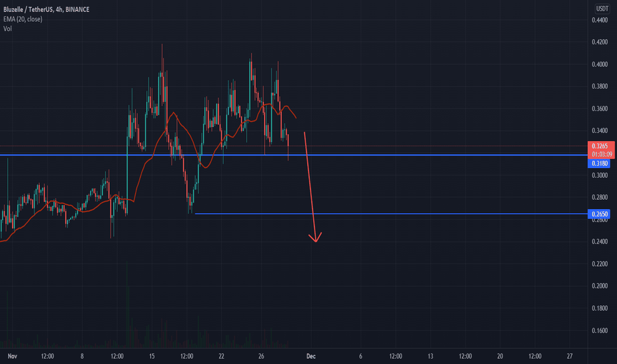617x364 pixels.
Task: Click the 0.1800 price axis label
Action: (600, 308)
